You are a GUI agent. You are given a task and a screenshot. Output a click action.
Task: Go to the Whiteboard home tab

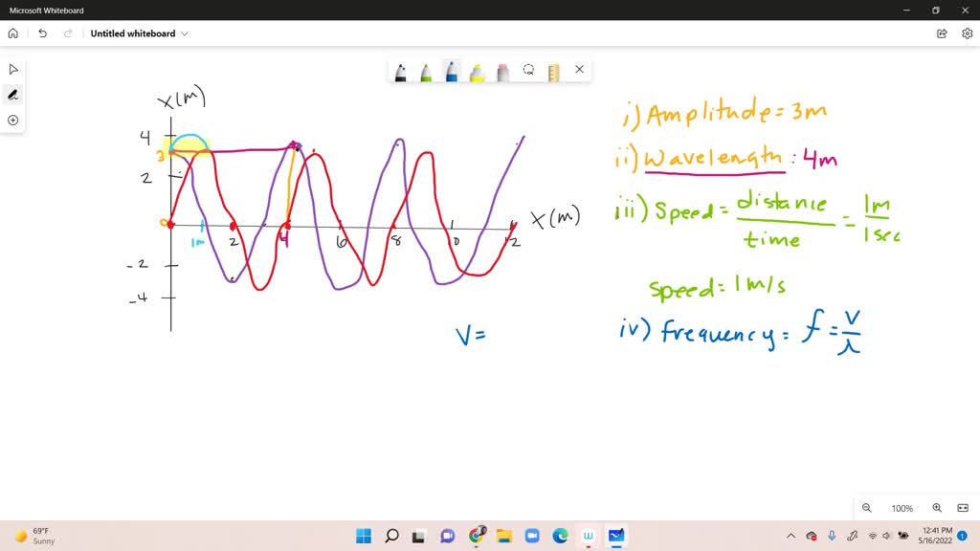coord(12,32)
